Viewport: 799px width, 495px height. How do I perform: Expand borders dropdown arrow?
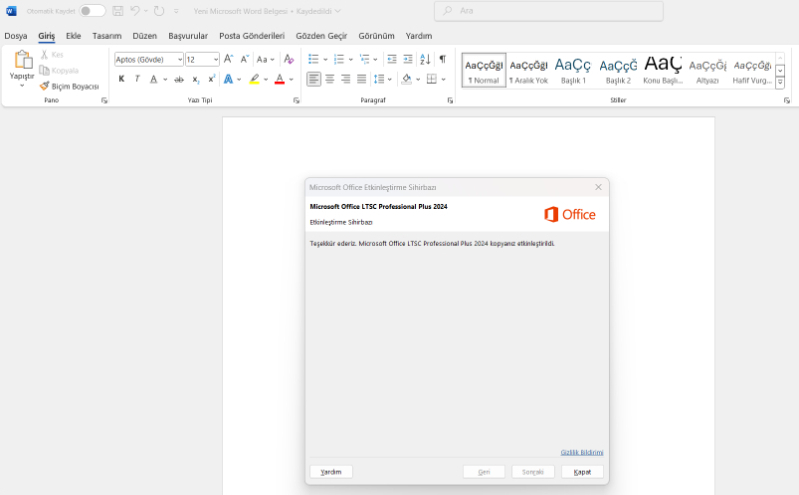(443, 79)
